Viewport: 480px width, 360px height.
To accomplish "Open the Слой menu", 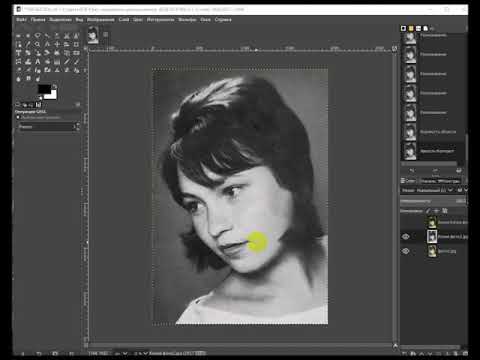I will (x=124, y=20).
